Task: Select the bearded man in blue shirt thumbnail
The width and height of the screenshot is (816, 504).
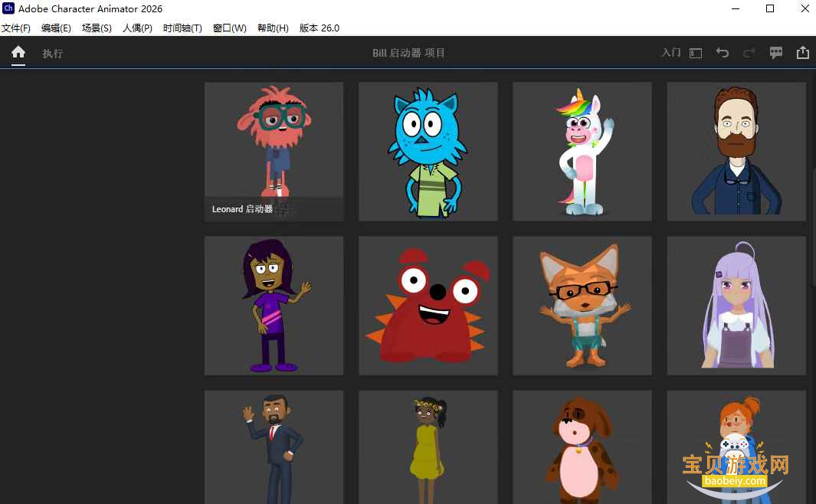Action: point(736,152)
